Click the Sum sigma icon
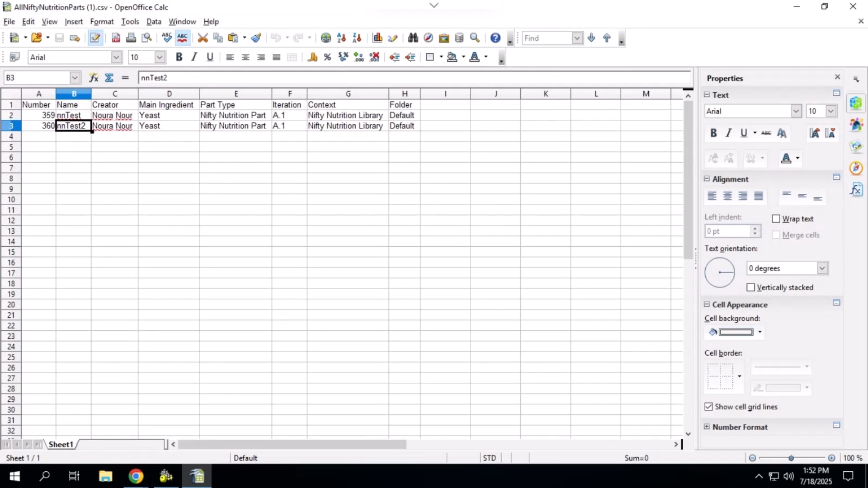This screenshot has height=488, width=868. click(109, 78)
